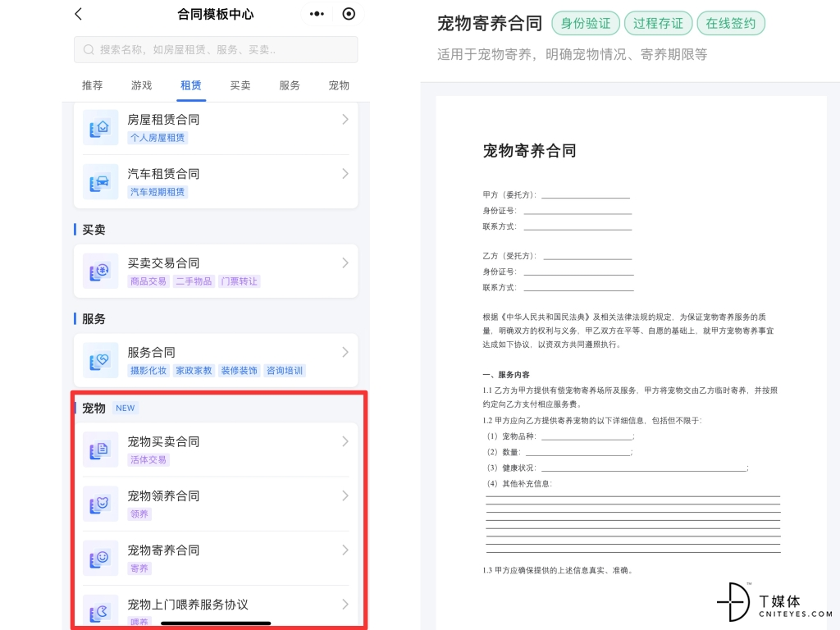
Task: Open 房屋租赁合同 via its chevron
Action: [345, 120]
